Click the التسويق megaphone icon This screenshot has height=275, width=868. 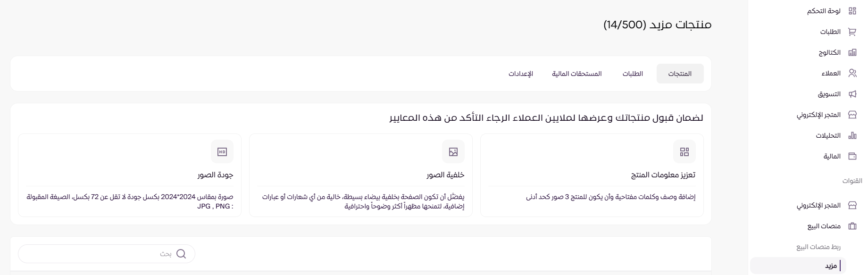coord(853,94)
